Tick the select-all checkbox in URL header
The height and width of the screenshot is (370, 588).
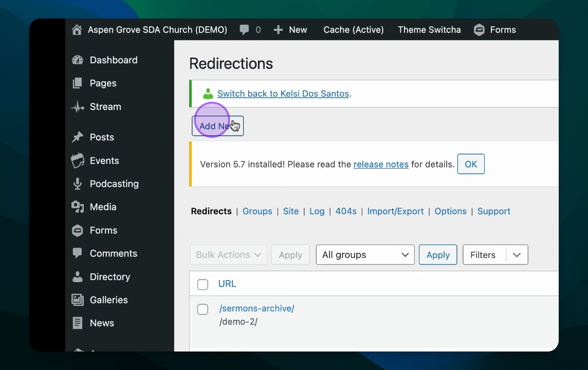pos(203,285)
